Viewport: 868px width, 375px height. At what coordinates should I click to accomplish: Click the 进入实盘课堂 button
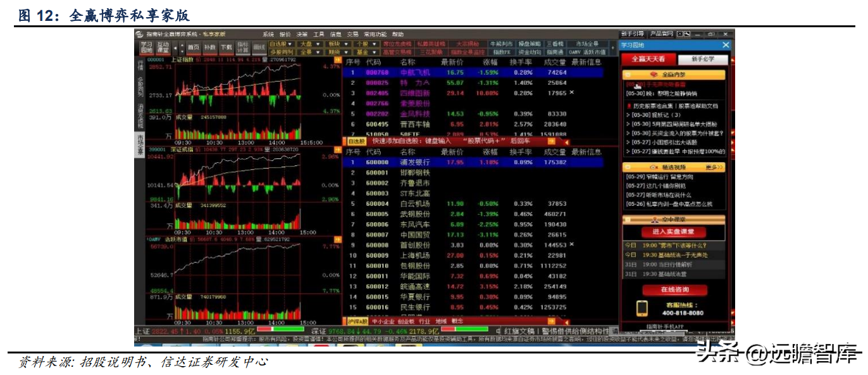point(674,232)
